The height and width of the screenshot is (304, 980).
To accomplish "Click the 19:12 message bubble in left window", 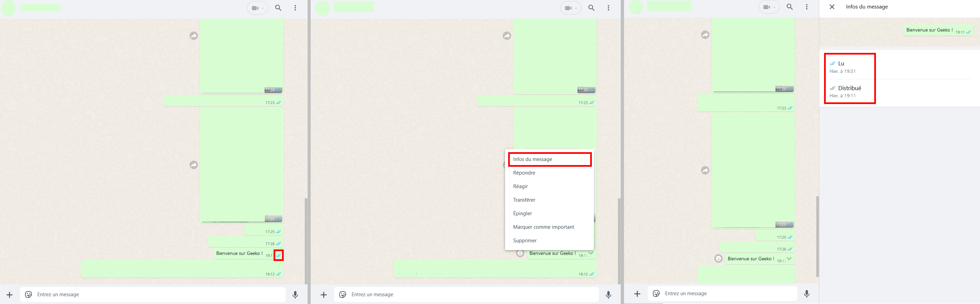I will click(182, 269).
